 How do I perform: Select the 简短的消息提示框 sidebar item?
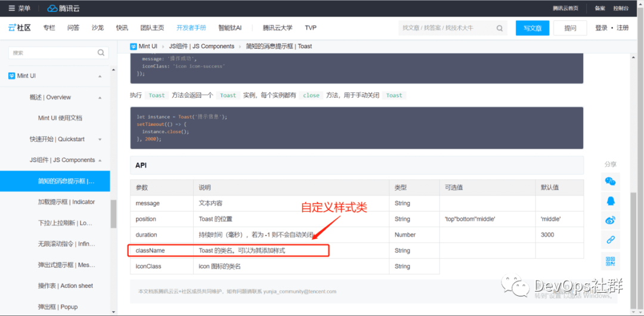(55, 181)
